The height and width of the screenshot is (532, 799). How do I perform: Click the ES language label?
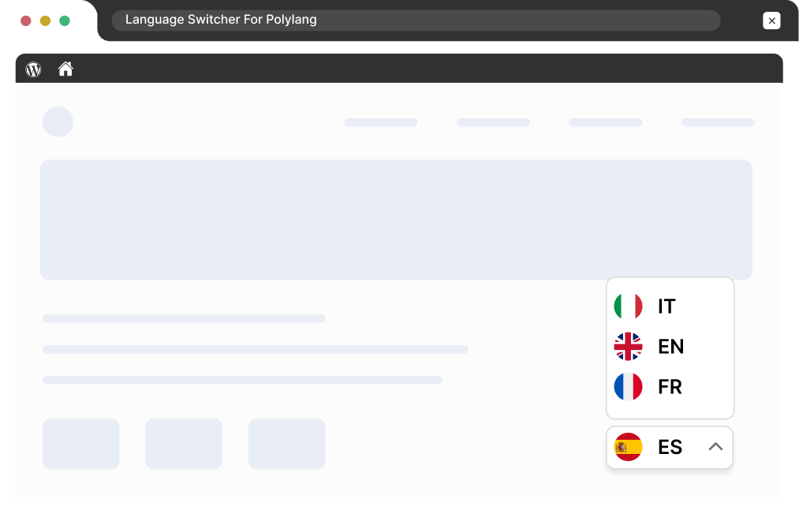pos(670,446)
